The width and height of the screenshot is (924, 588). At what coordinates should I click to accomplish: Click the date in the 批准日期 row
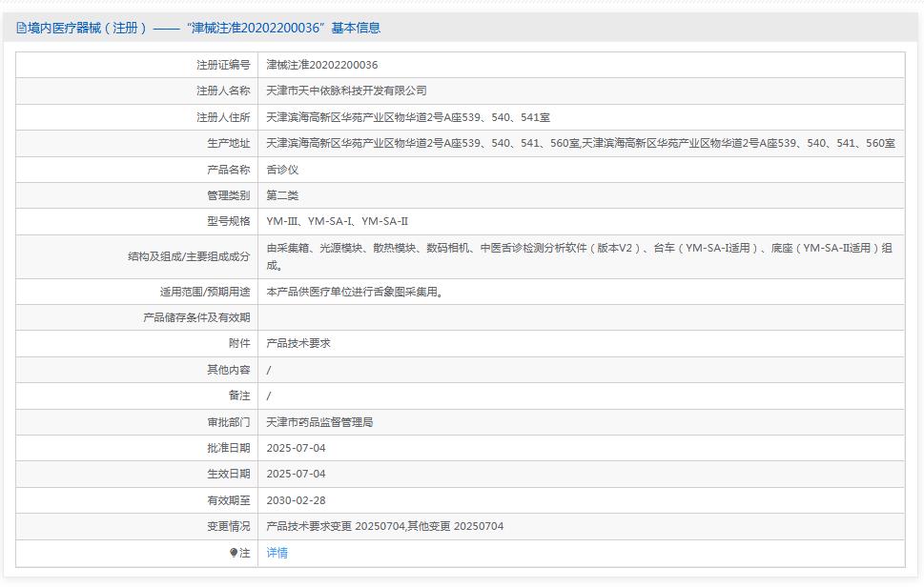click(296, 448)
